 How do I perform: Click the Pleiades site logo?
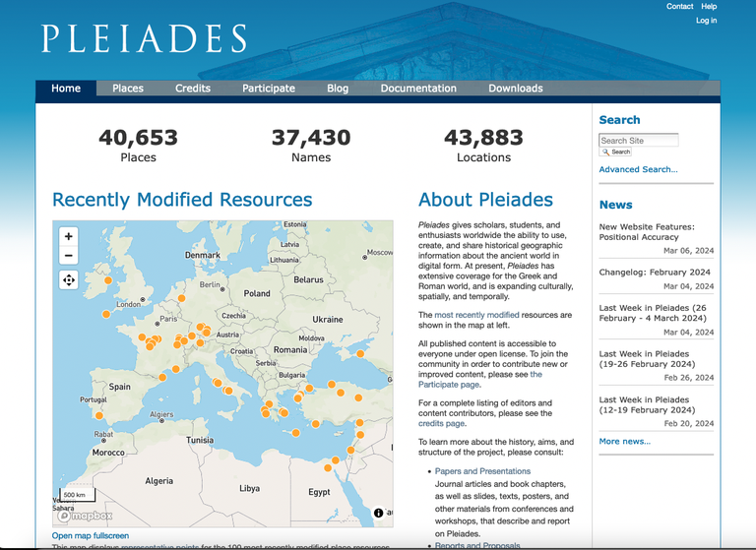pos(144,38)
